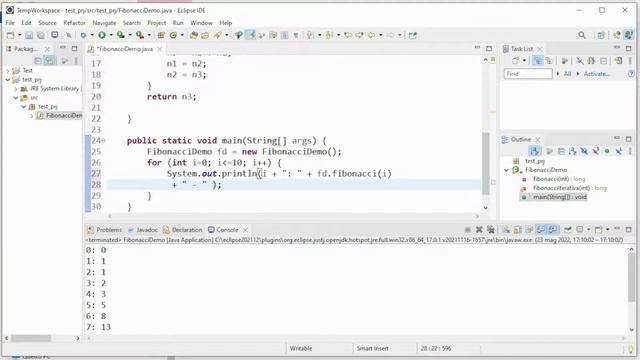Viewport: 640px width, 360px height.
Task: Click the Save All toolbar icon
Action: [x=41, y=36]
